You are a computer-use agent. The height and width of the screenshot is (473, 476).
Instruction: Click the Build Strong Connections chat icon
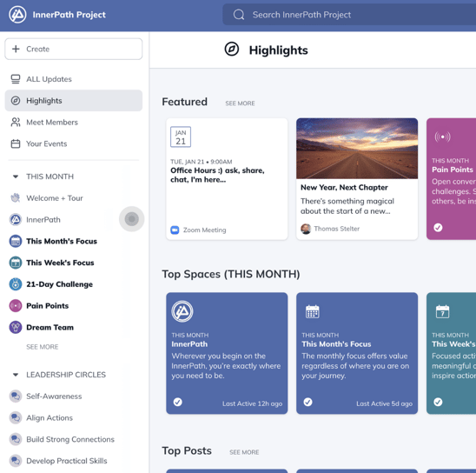coord(16,439)
